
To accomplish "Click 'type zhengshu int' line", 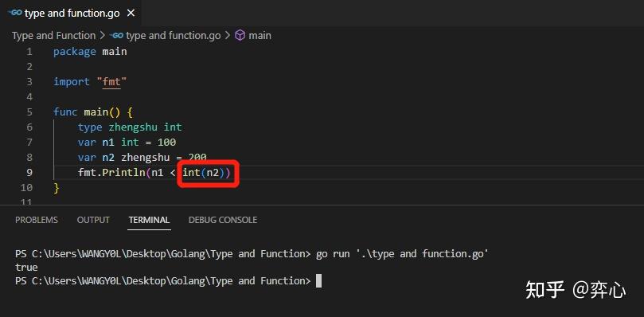I will 130,127.
